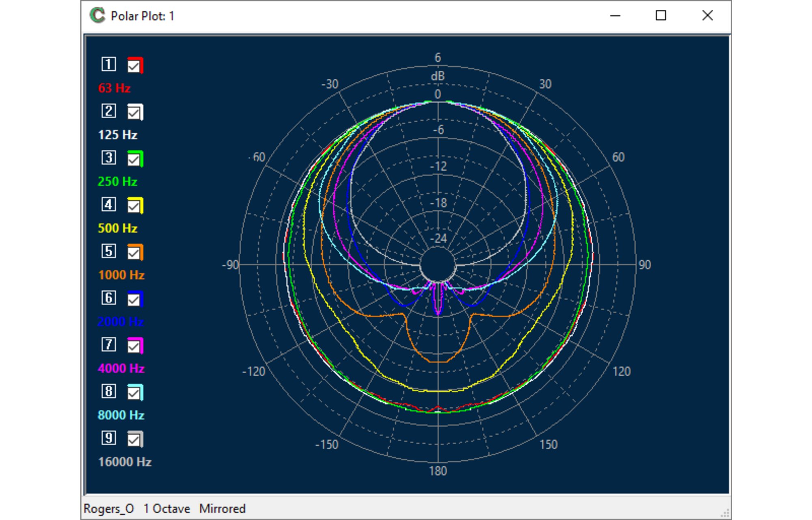Uncheck the red 63 Hz curve checkbox
812x520 pixels.
[134, 65]
